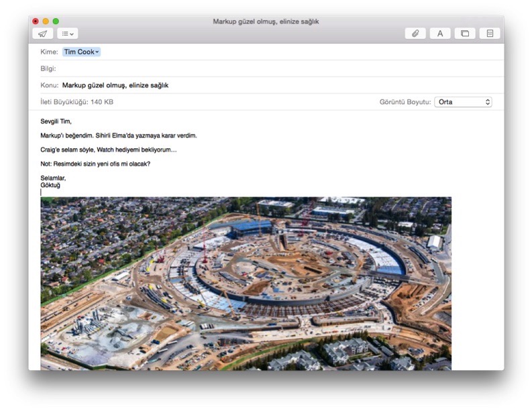Click the 'Not: Resimdeki' question line

tap(95, 164)
